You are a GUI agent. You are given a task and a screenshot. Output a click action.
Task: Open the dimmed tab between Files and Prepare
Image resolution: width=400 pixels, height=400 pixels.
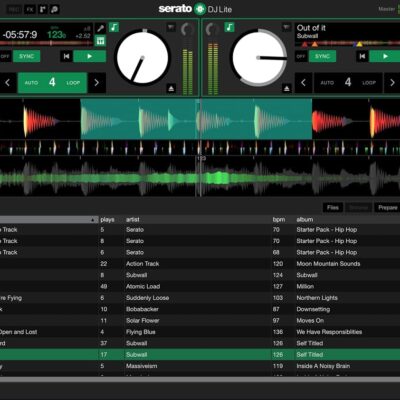[x=359, y=208]
